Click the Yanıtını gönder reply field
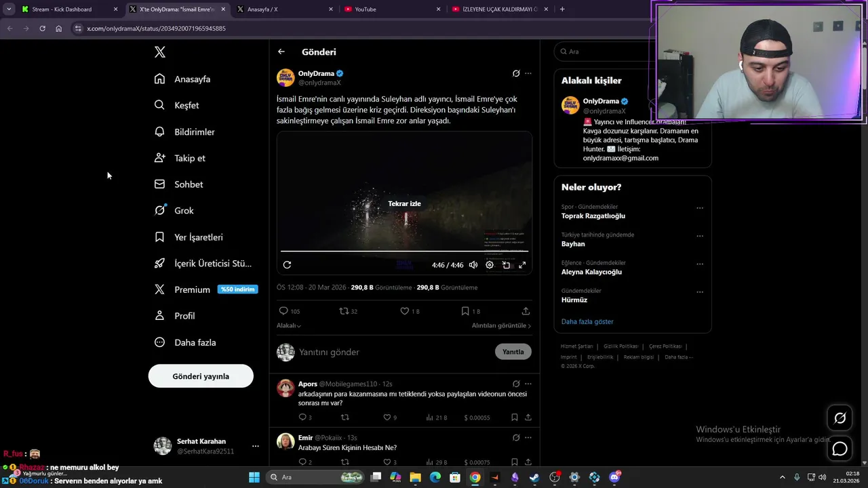The image size is (868, 488). [x=393, y=352]
